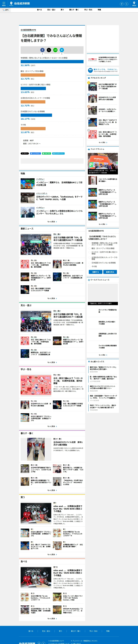Open 食べる link in the blue footer

coord(31,631)
